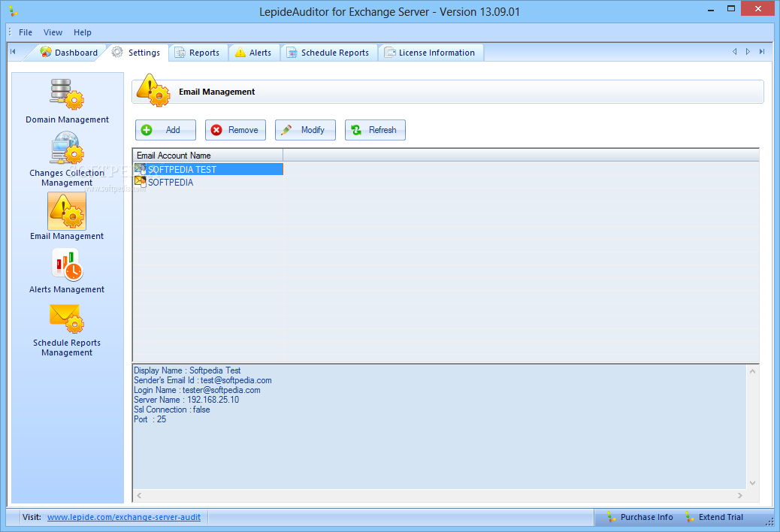Screen dimensions: 780x532
Task: Sort by Email Account Name column header
Action: [x=208, y=155]
